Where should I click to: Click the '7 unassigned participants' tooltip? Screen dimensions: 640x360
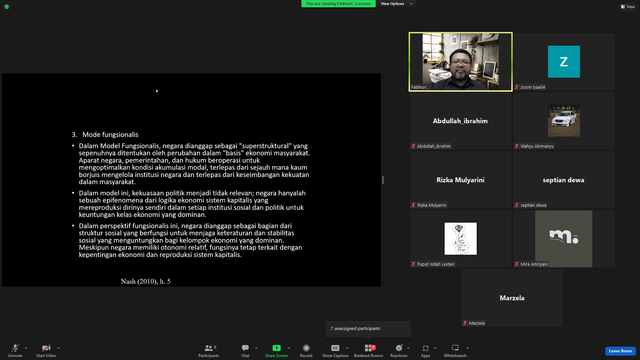tap(368, 329)
